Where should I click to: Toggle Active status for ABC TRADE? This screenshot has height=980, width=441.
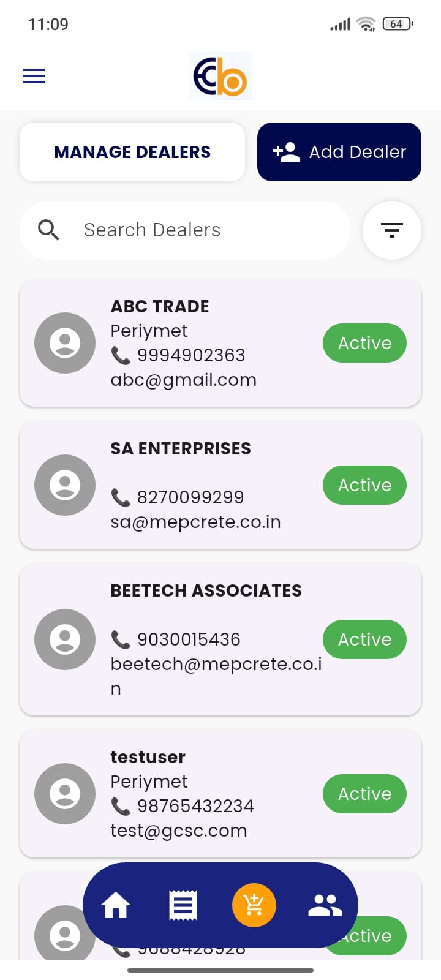point(364,343)
